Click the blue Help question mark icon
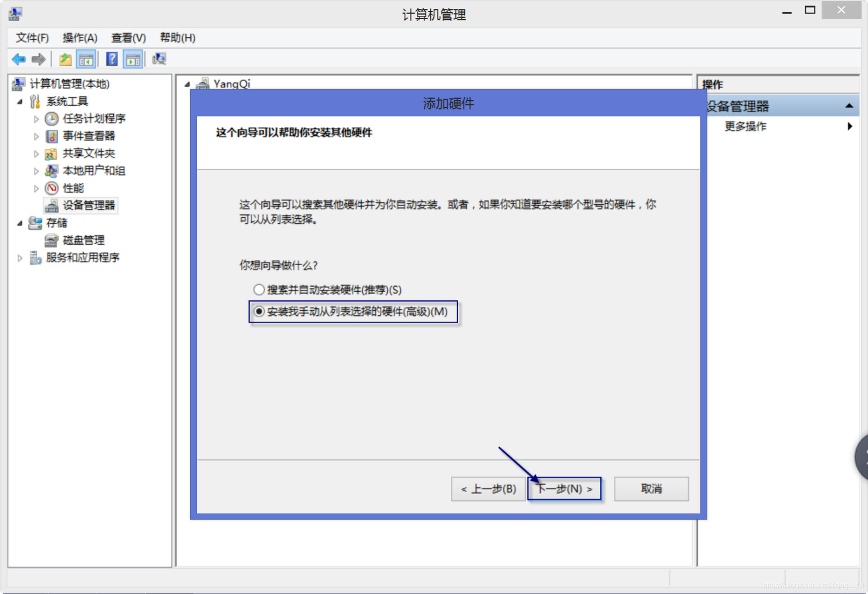This screenshot has height=594, width=868. 112,59
